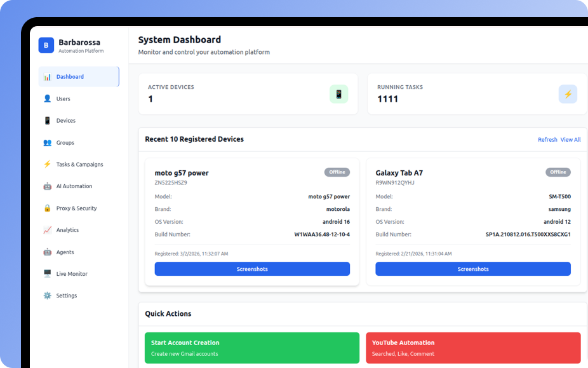The width and height of the screenshot is (588, 368).
Task: Click the moto g57 power device title
Action: [182, 173]
